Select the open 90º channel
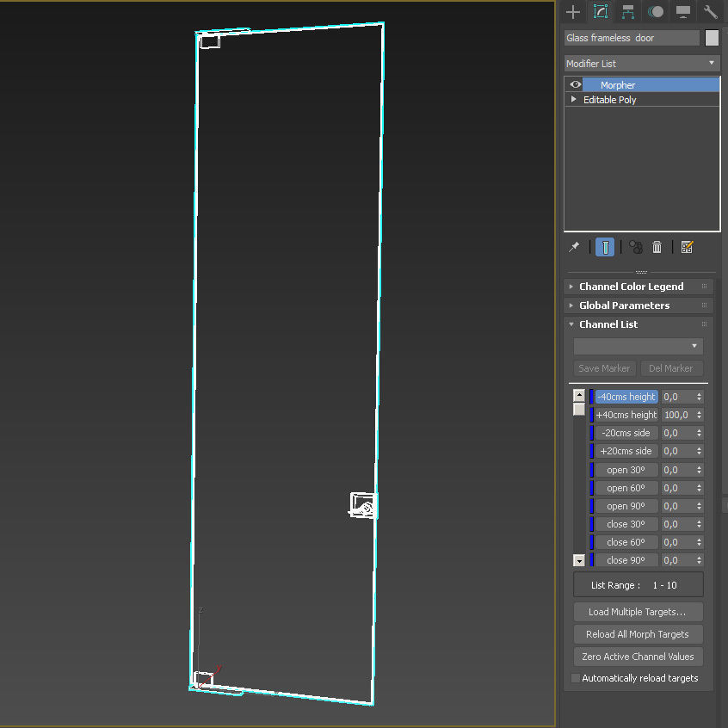This screenshot has height=728, width=728. click(x=626, y=506)
